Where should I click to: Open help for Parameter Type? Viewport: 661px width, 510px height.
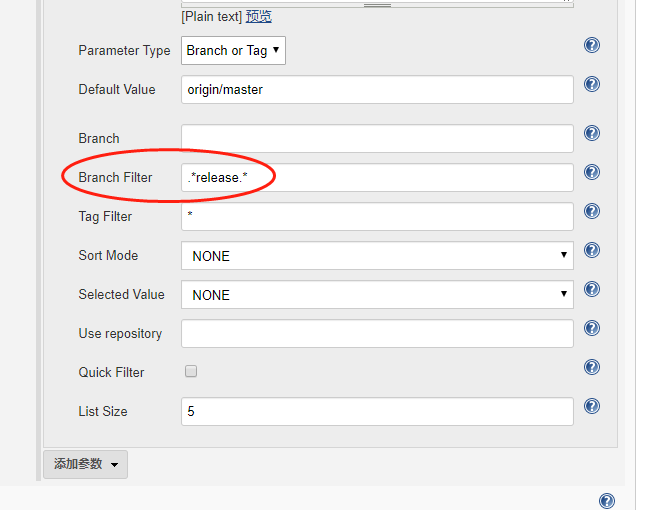pyautogui.click(x=592, y=45)
